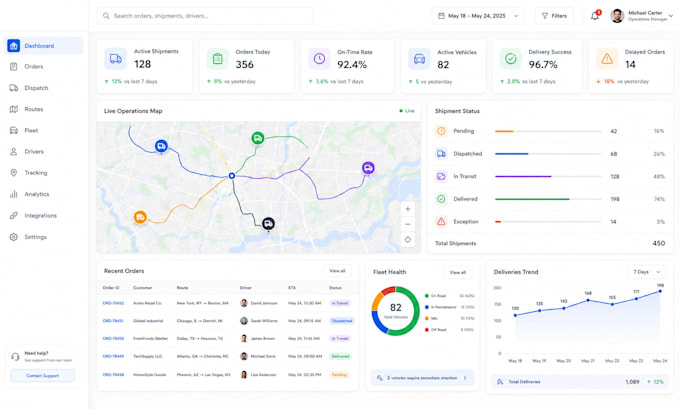Zoom in with the map plus button

click(x=408, y=209)
